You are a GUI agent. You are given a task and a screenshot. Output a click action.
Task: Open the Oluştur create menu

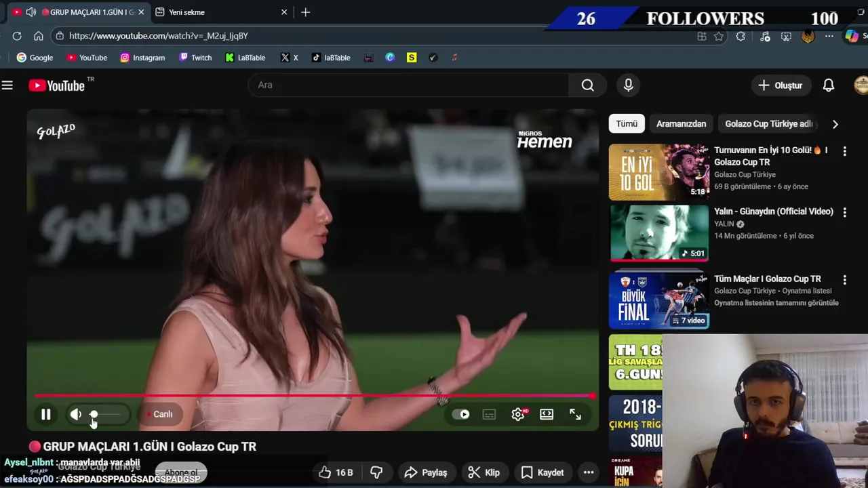point(781,85)
